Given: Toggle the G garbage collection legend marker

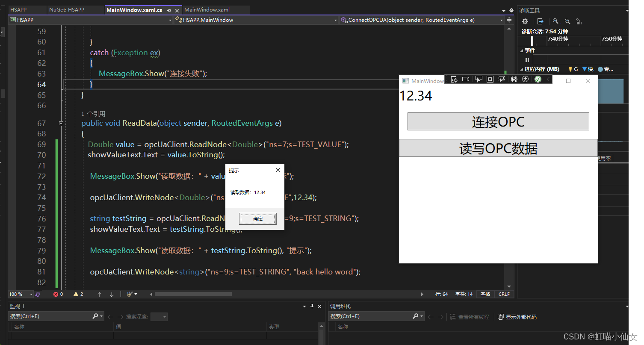Looking at the screenshot, I should pyautogui.click(x=573, y=69).
